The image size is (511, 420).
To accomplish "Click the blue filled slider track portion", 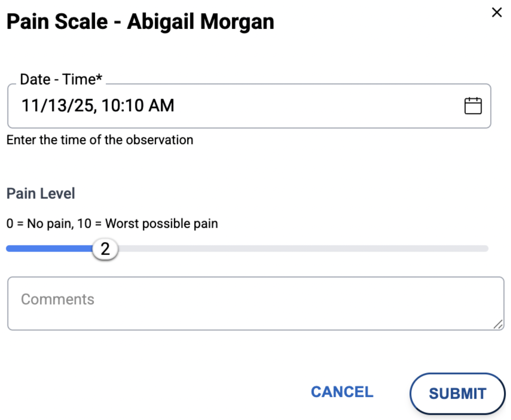I will click(x=48, y=249).
